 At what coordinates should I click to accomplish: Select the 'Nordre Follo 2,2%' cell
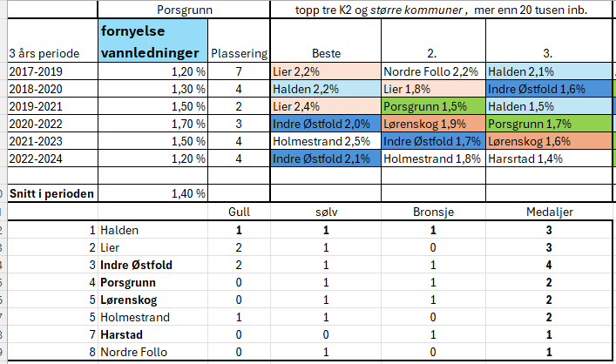(x=432, y=71)
